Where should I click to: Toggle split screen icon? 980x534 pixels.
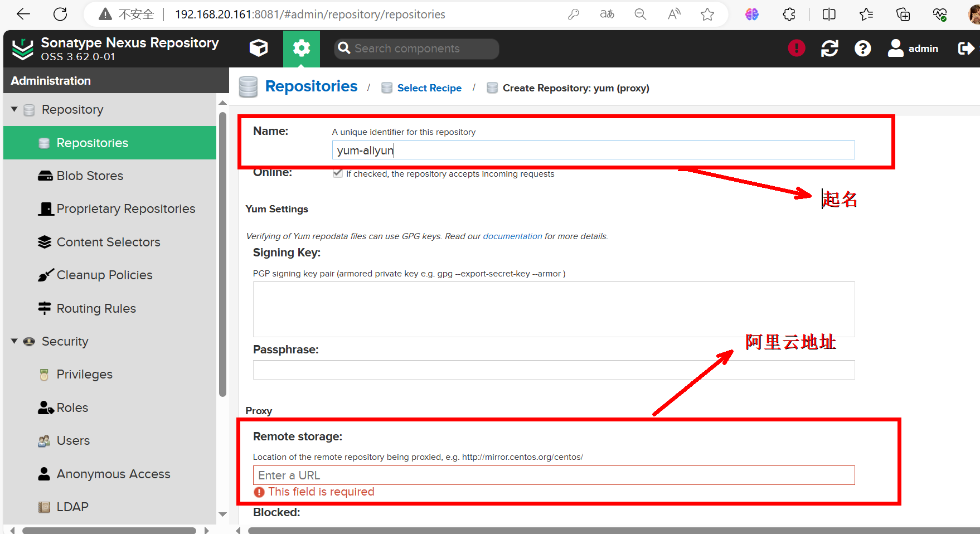pyautogui.click(x=829, y=14)
